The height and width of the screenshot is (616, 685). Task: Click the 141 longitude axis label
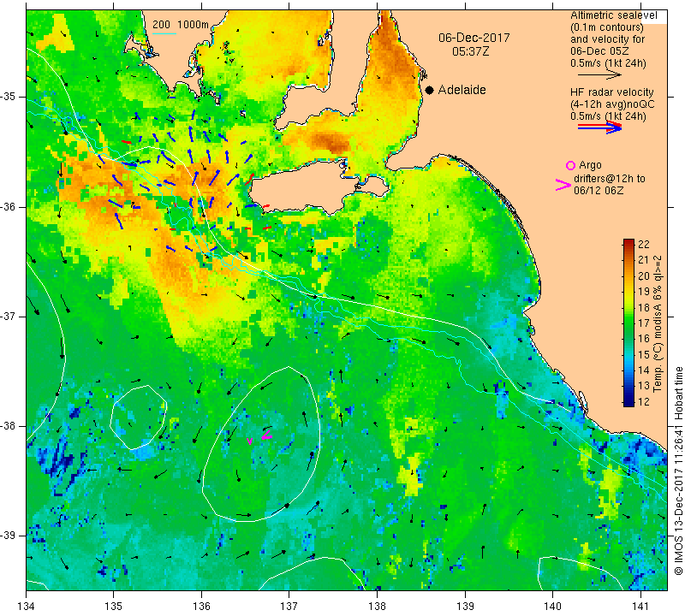pos(640,606)
